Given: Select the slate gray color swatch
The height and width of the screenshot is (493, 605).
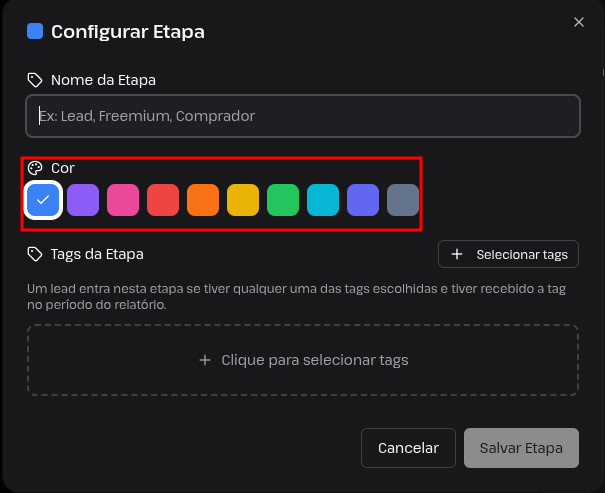Looking at the screenshot, I should point(403,200).
